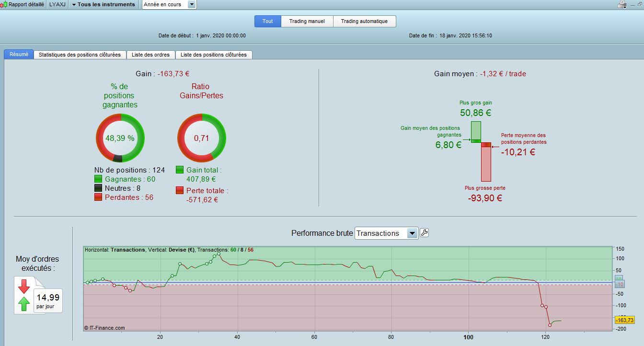Click the Ratio Gains/Pertes donut chart
The width and height of the screenshot is (644, 346).
pyautogui.click(x=202, y=138)
